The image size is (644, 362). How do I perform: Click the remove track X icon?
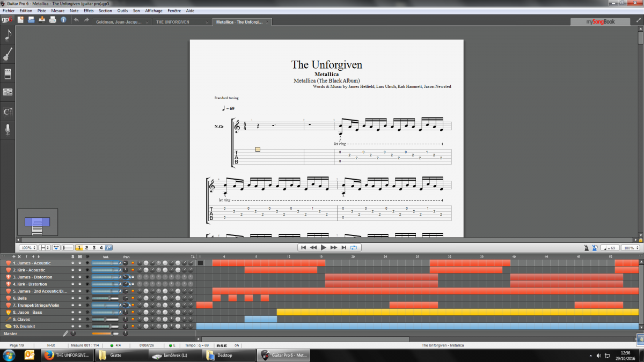19,257
